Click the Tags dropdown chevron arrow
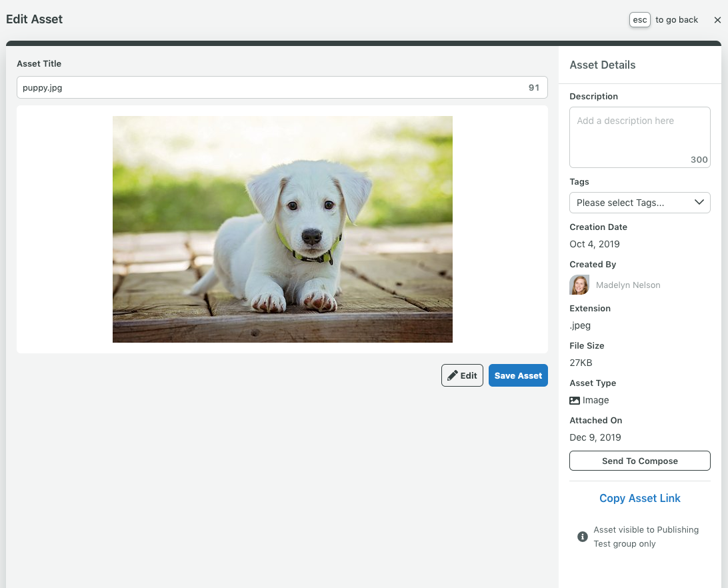The image size is (728, 588). point(699,202)
